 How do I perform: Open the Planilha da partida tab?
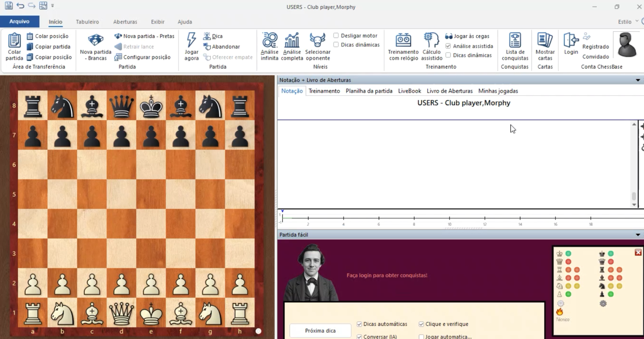369,91
